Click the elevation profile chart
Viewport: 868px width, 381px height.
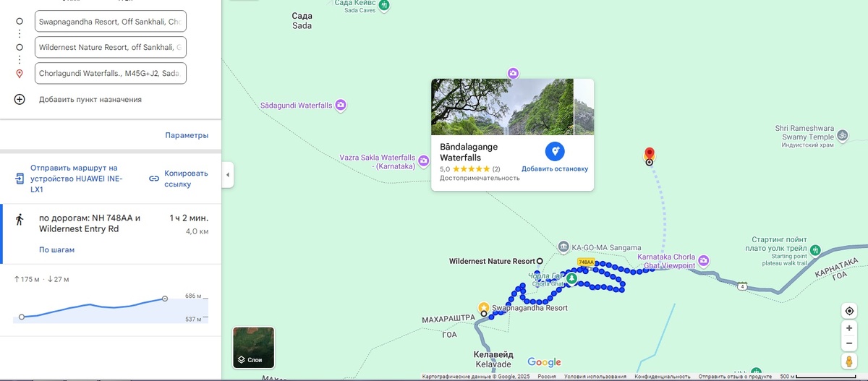(x=111, y=309)
